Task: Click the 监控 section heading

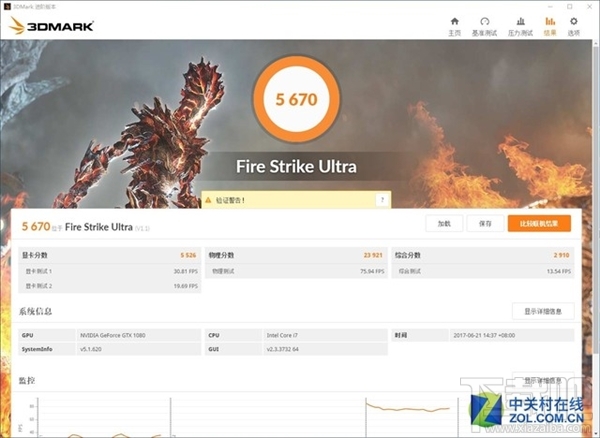Action: [27, 381]
